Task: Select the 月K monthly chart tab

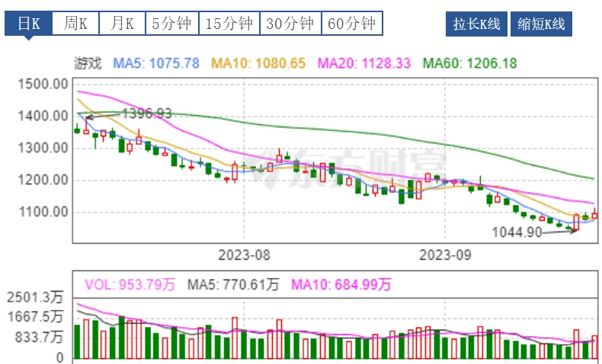Action: coord(122,24)
